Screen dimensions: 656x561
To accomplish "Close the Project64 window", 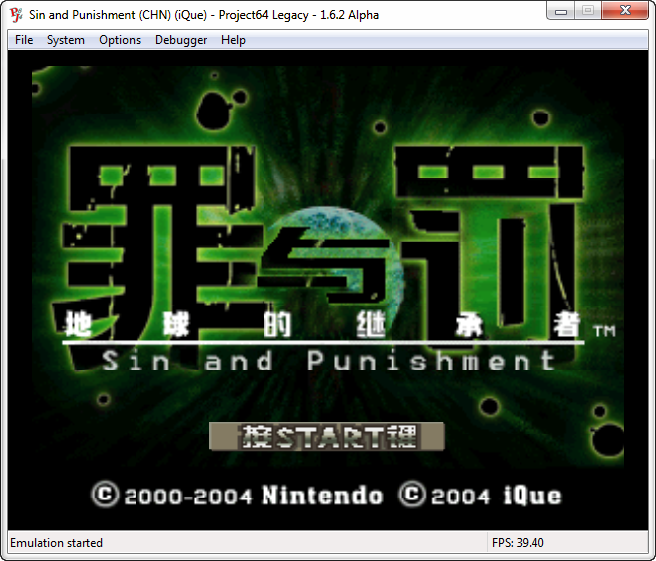I will point(625,11).
